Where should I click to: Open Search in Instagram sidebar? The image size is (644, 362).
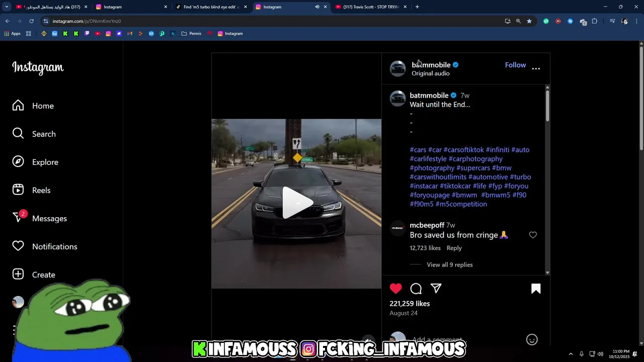(x=34, y=134)
